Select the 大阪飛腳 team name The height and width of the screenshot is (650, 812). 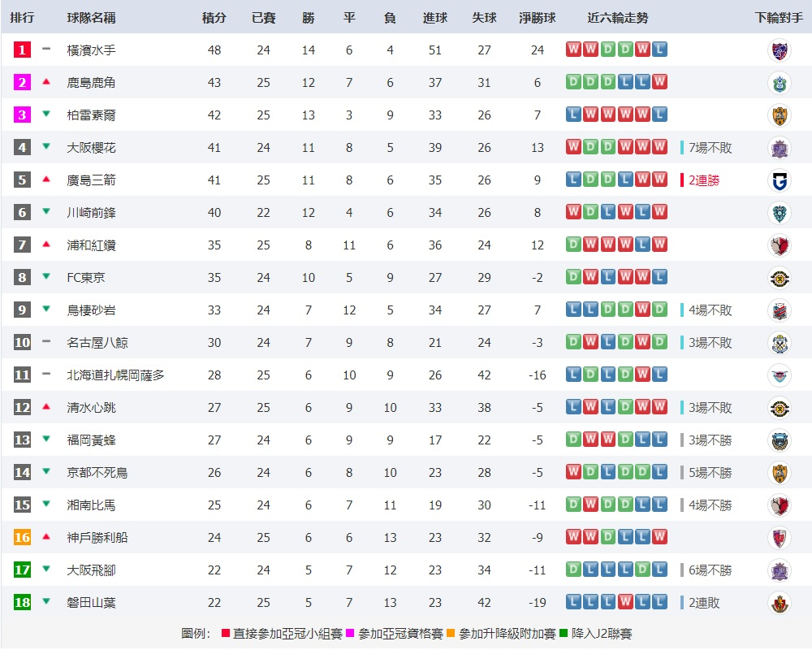(91, 570)
